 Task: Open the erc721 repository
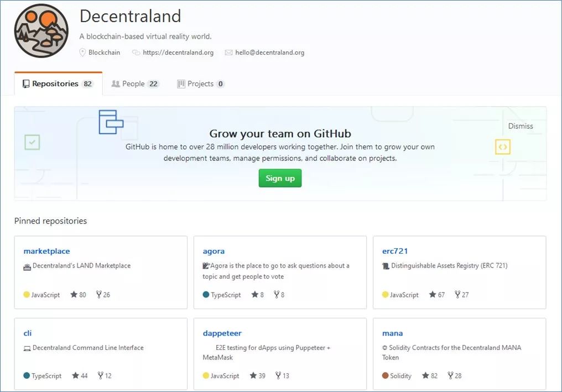coord(395,251)
